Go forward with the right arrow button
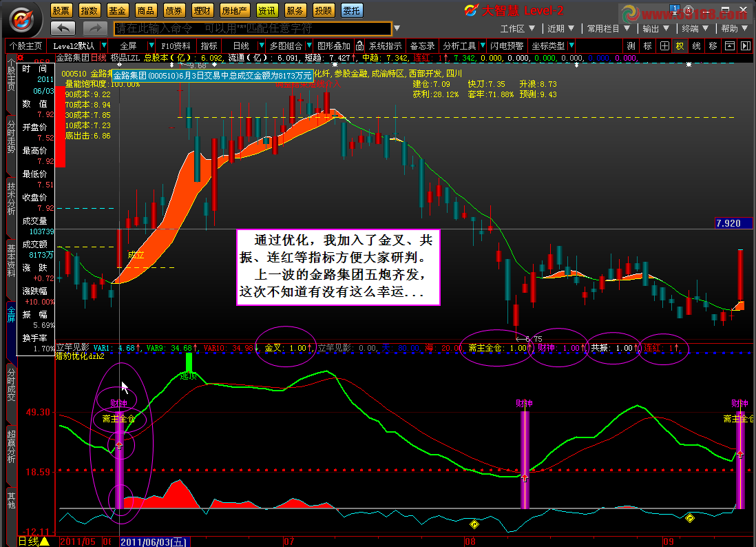The height and width of the screenshot is (547, 756). tap(95, 28)
